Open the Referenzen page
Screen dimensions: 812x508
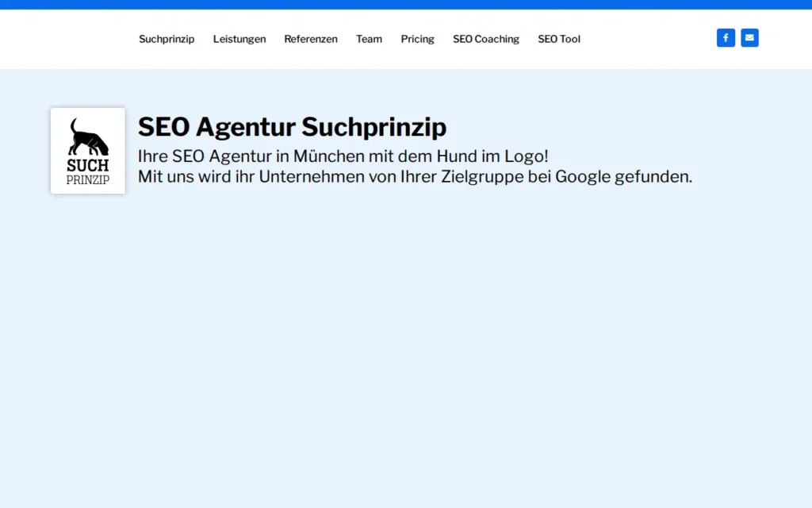tap(311, 40)
